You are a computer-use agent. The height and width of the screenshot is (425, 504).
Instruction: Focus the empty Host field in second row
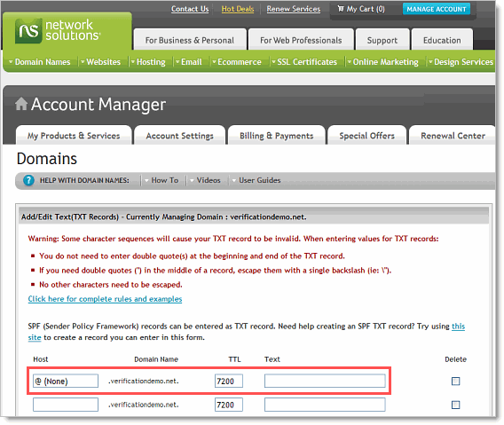point(66,405)
